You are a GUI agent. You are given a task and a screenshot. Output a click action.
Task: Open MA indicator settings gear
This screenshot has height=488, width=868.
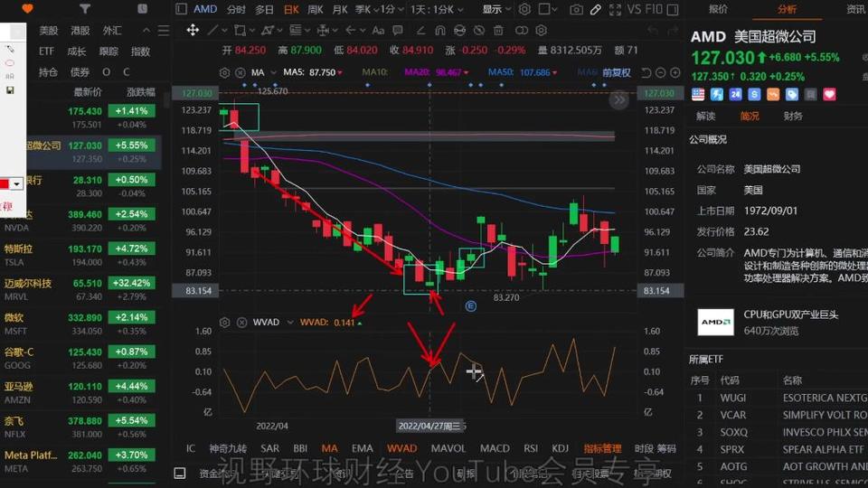pos(224,72)
